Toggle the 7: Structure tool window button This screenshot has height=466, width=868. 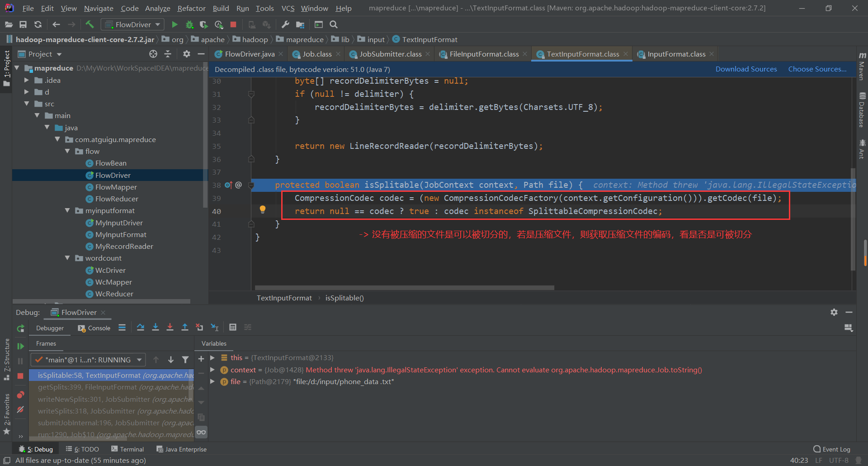[6, 359]
